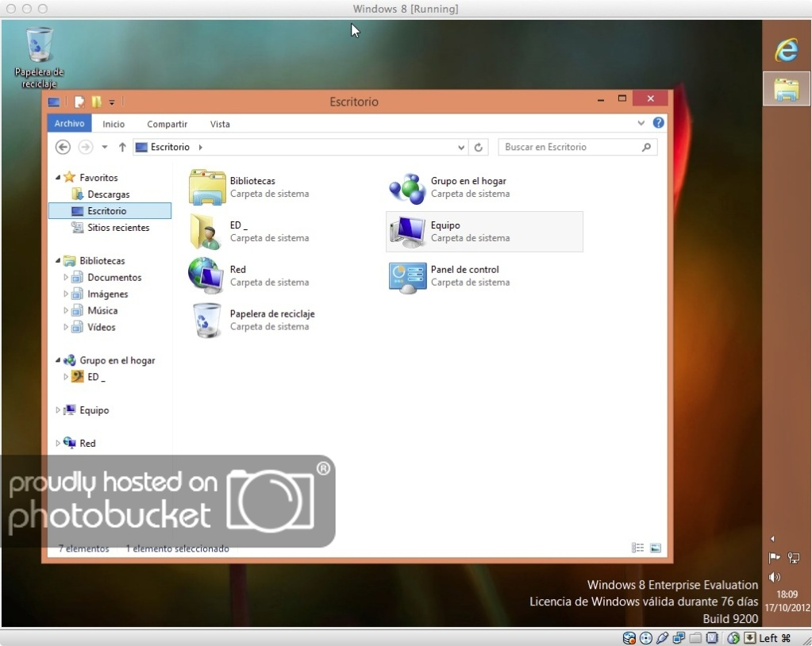
Task: Select the Red network icon in file list
Action: click(x=206, y=276)
